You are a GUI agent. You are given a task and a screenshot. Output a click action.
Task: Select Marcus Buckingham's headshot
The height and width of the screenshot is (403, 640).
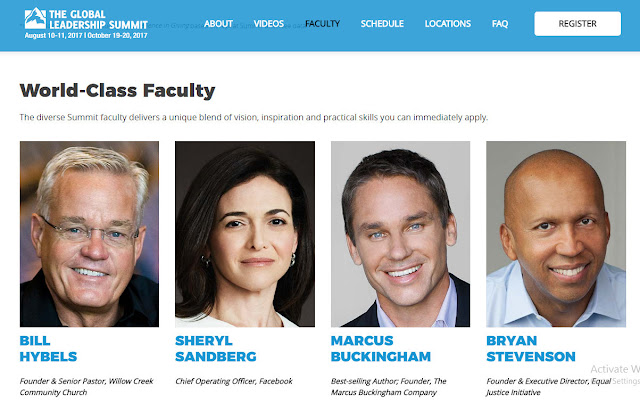(400, 234)
